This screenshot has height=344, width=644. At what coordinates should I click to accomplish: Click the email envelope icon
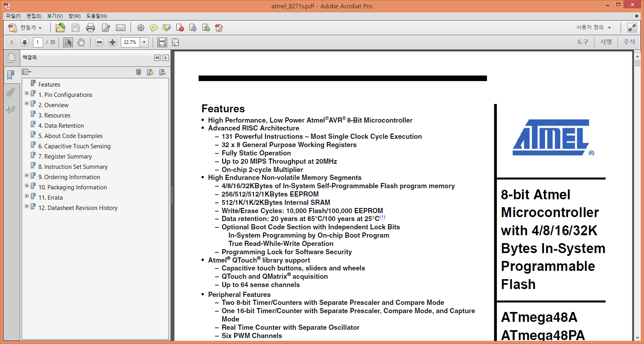pyautogui.click(x=121, y=28)
